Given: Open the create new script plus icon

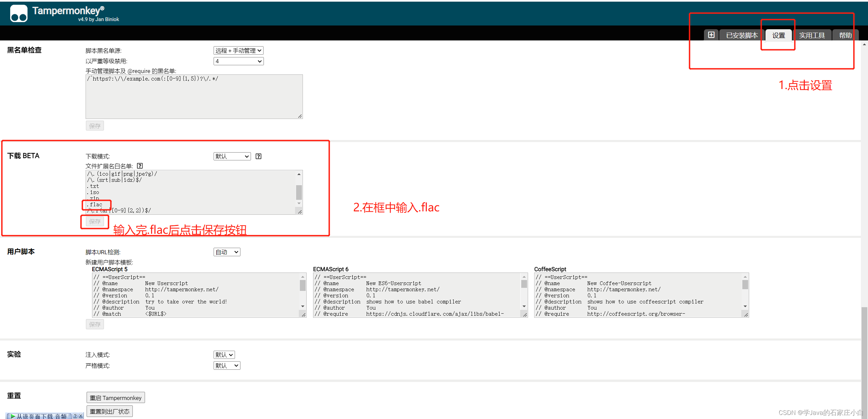Looking at the screenshot, I should point(711,35).
